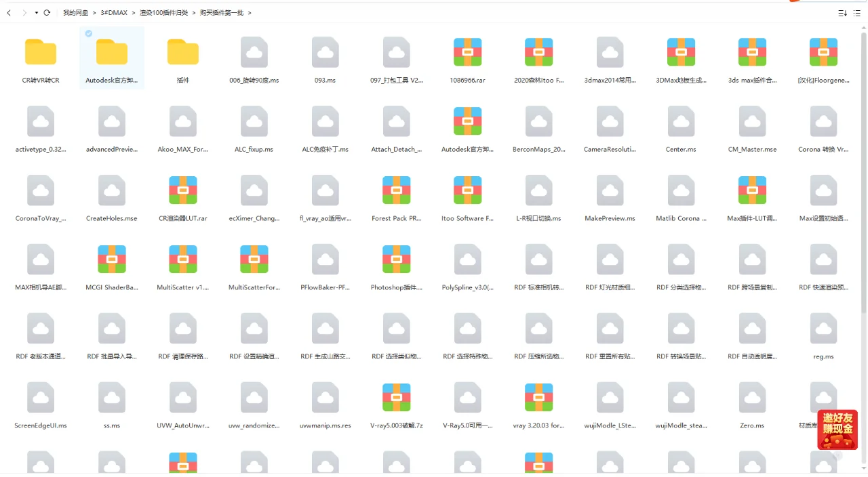Click file name CreateHoles.mse
The width and height of the screenshot is (868, 477).
point(112,218)
